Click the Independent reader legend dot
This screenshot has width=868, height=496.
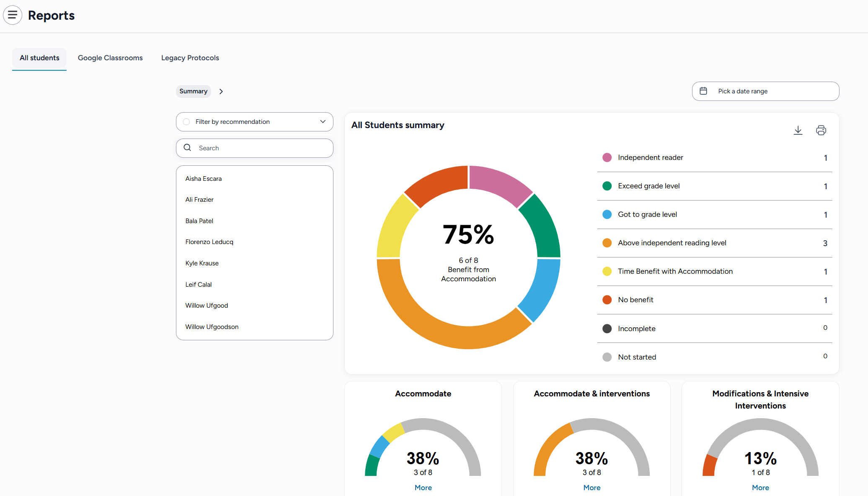coord(607,157)
